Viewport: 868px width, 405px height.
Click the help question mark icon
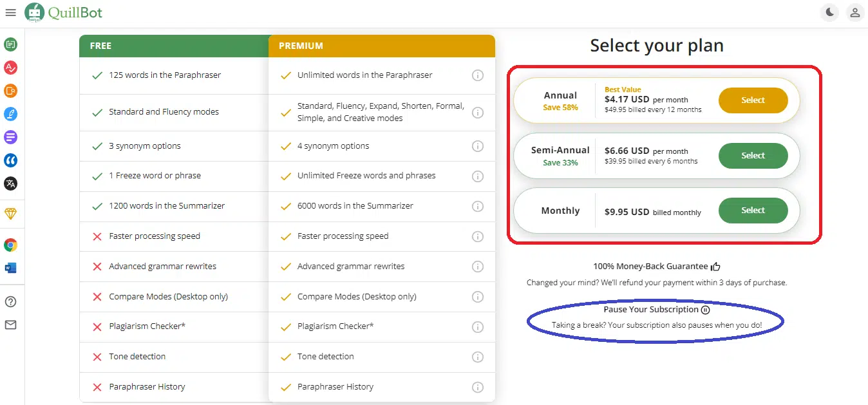click(10, 301)
